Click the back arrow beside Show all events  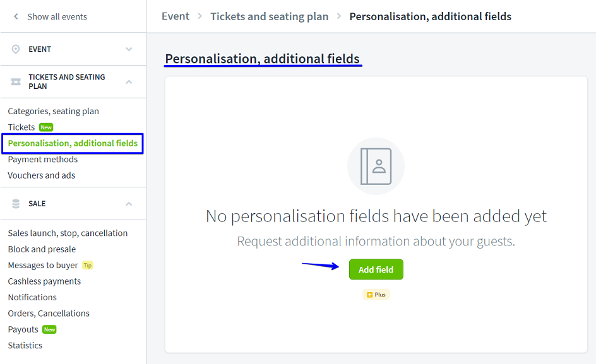click(x=15, y=16)
